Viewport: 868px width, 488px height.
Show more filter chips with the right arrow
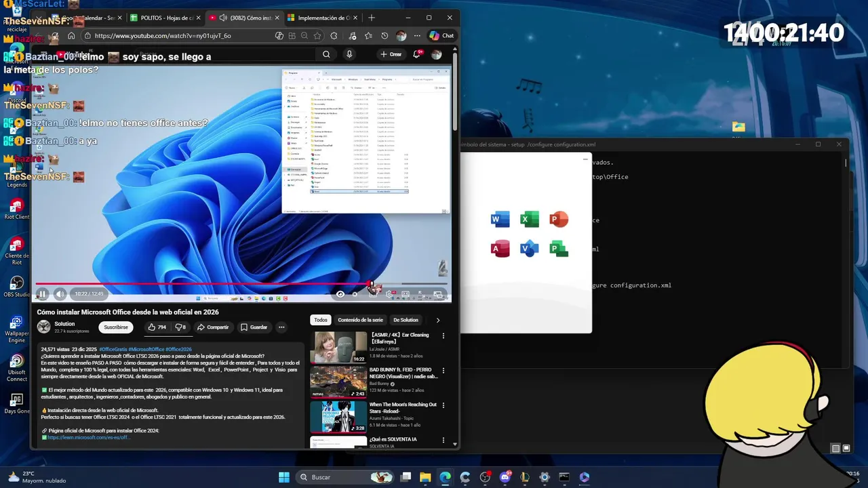[x=437, y=320]
